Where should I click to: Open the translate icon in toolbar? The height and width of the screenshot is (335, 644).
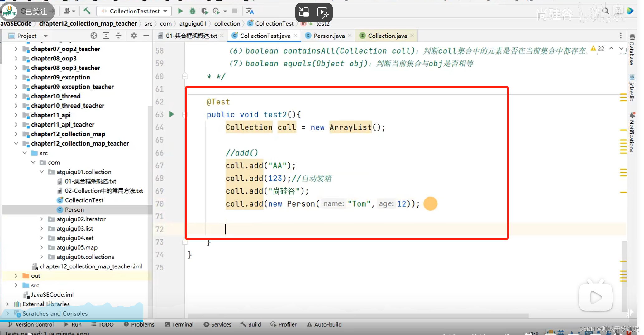coord(250,11)
